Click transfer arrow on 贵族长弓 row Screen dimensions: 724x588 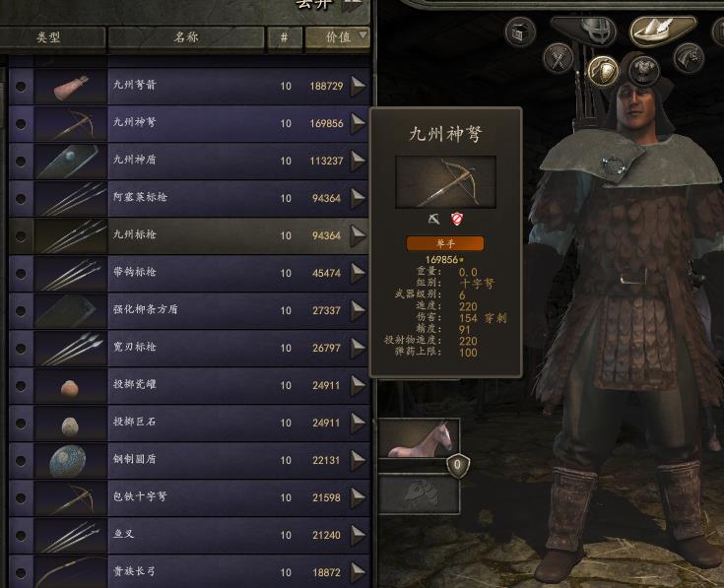coord(358,572)
